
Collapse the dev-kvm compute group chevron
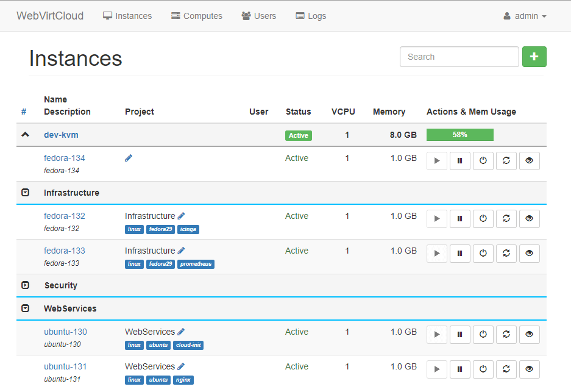click(x=25, y=135)
